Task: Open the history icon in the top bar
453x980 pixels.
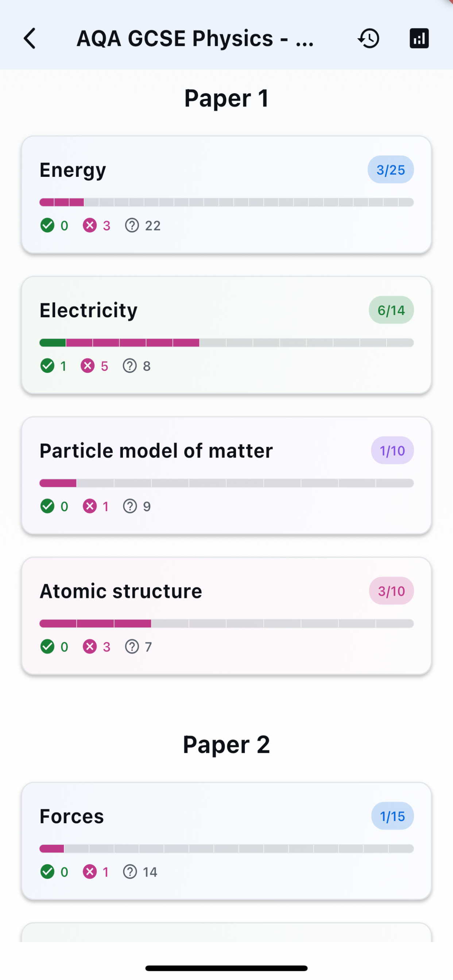Action: [368, 38]
